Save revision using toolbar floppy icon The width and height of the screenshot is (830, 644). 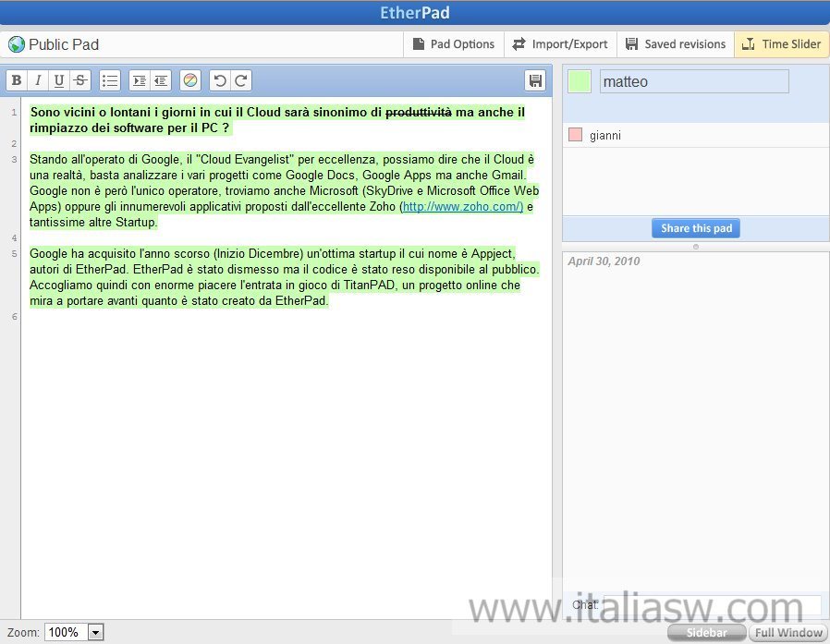click(536, 80)
